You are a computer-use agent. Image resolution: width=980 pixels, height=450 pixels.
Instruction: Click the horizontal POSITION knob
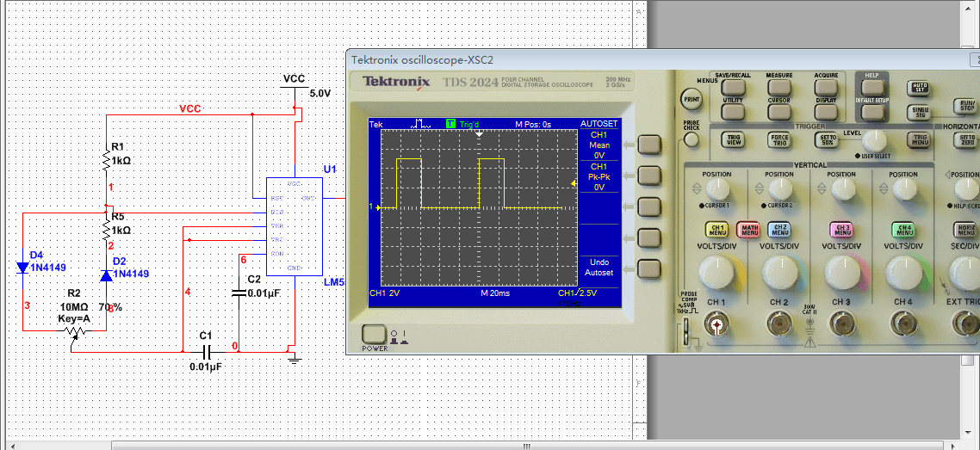(966, 188)
